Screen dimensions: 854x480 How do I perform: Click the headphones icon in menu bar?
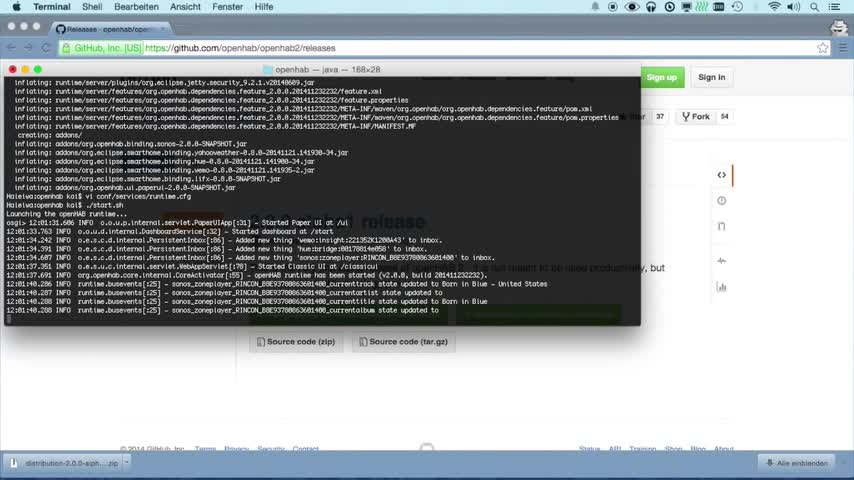coord(651,7)
